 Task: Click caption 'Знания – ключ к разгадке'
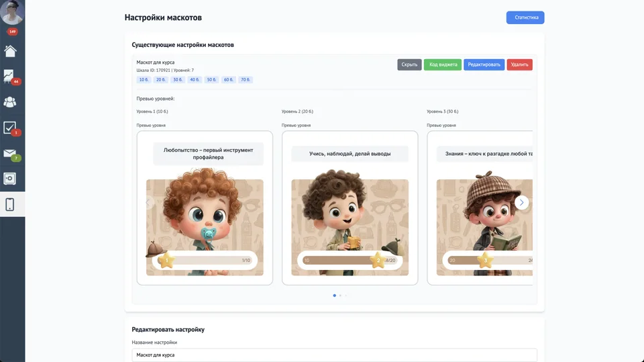[484, 153]
